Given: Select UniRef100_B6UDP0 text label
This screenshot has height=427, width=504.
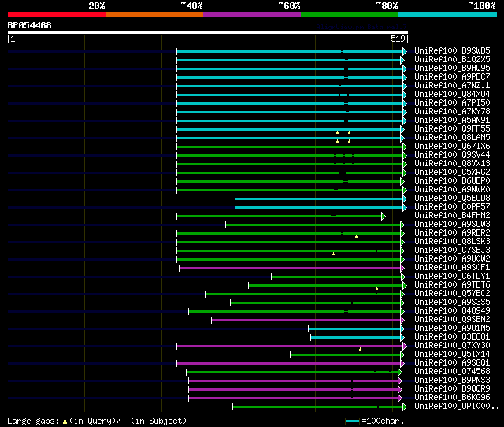Looking at the screenshot, I should point(452,181).
